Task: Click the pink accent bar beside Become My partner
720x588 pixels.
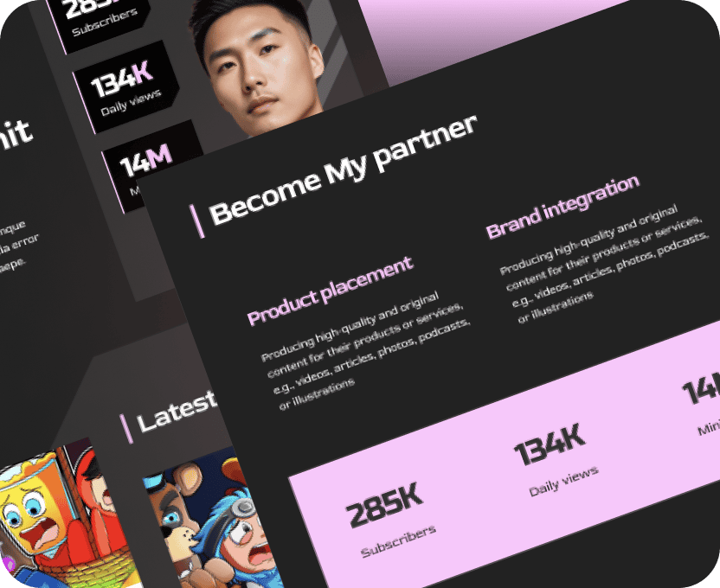Action: 197,222
